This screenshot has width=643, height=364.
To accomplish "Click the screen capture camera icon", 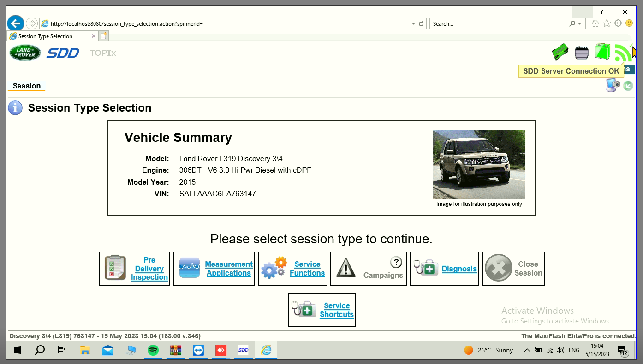I will click(613, 85).
